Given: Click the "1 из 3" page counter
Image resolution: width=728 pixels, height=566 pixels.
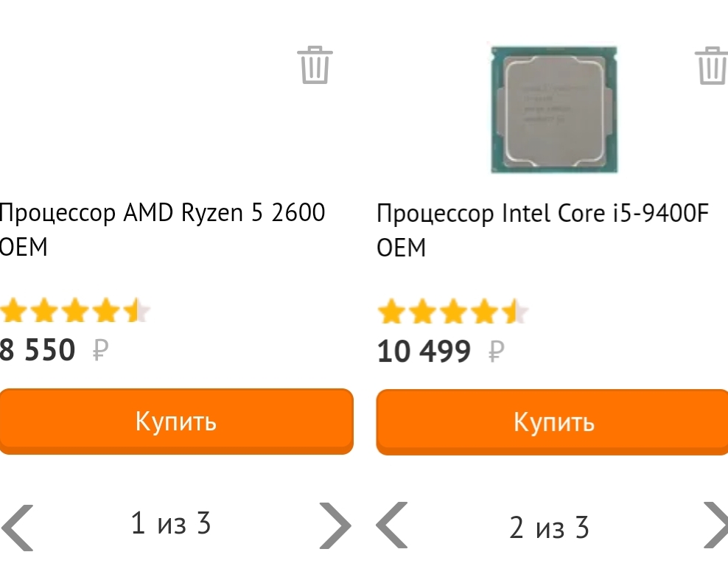Looking at the screenshot, I should [x=171, y=523].
